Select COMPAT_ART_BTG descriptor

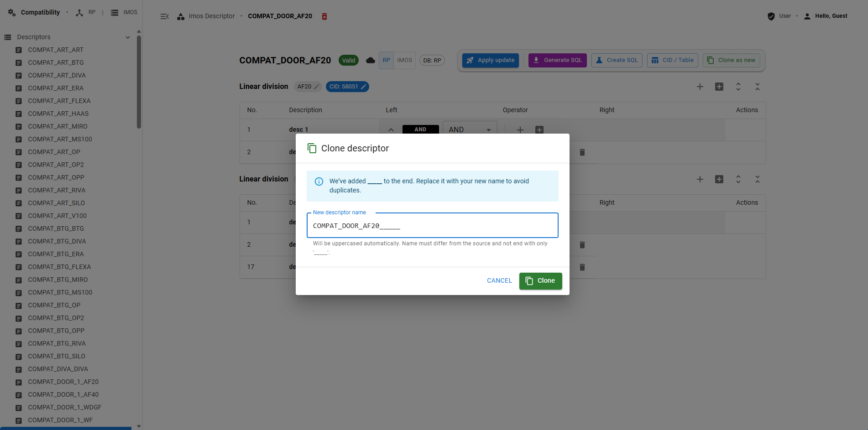point(56,63)
